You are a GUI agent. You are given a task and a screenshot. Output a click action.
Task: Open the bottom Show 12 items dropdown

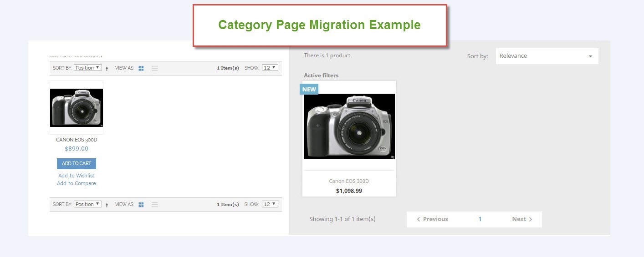pyautogui.click(x=270, y=204)
